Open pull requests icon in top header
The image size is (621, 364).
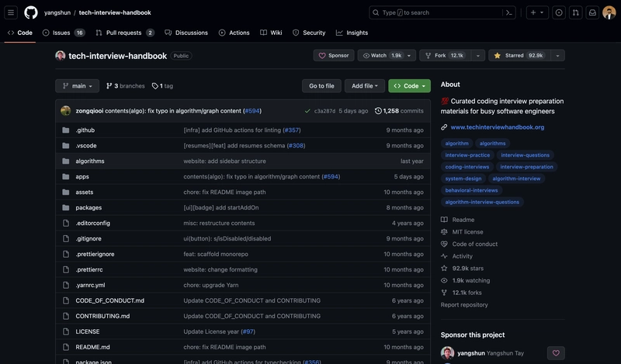point(575,12)
